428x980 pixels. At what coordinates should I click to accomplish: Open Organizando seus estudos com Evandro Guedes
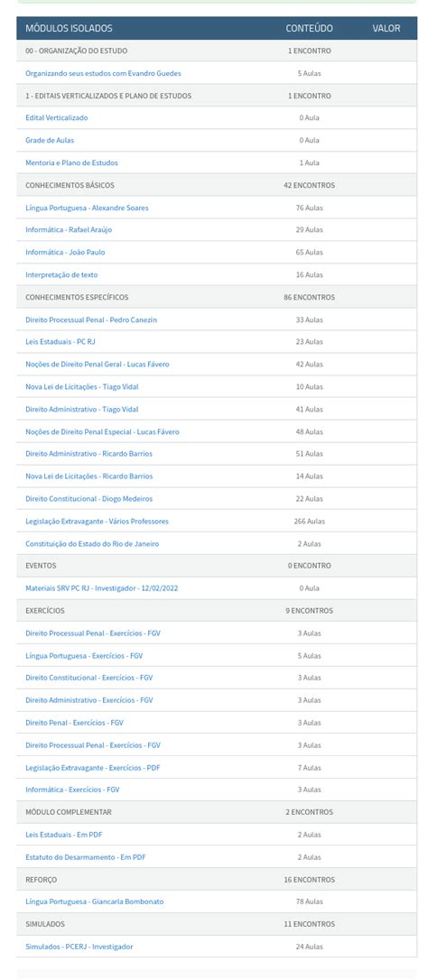pos(103,73)
